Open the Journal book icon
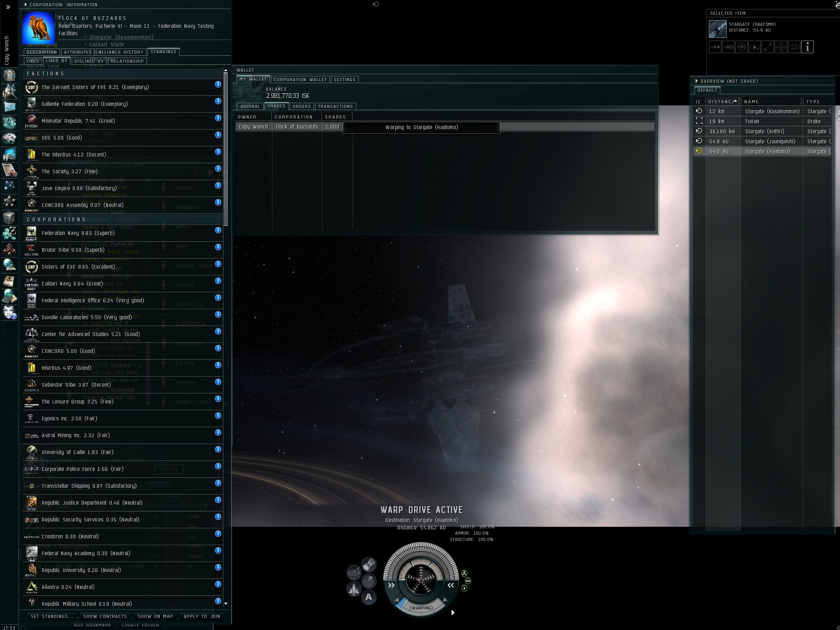This screenshot has width=840, height=630. (9, 280)
